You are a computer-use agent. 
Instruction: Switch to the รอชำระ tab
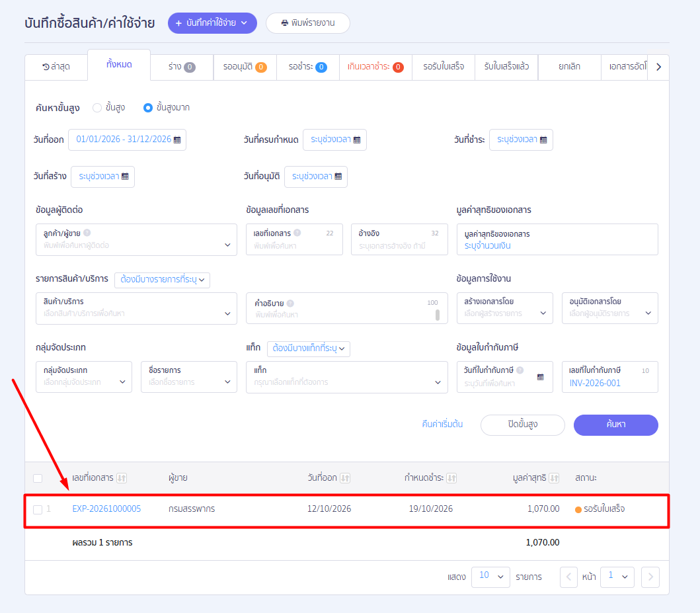point(308,67)
